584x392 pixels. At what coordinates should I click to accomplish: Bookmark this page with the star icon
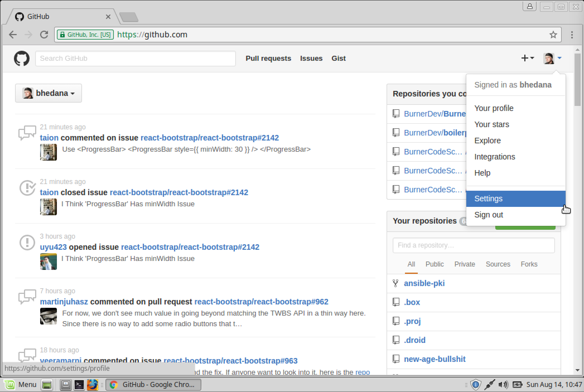click(553, 35)
